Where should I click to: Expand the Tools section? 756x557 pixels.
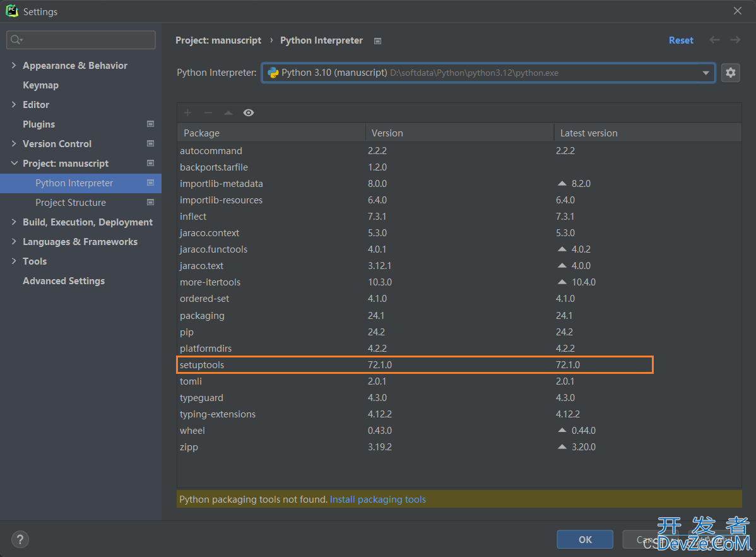[x=14, y=261]
